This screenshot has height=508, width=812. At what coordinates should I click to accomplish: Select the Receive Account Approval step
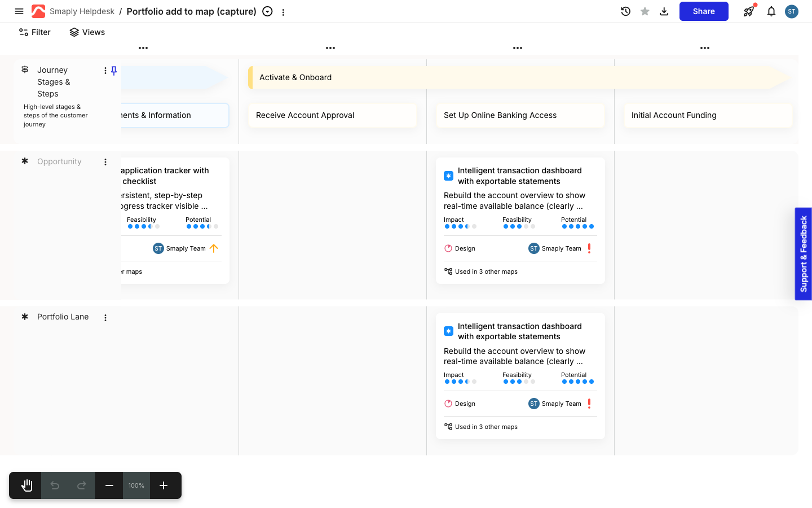[333, 115]
